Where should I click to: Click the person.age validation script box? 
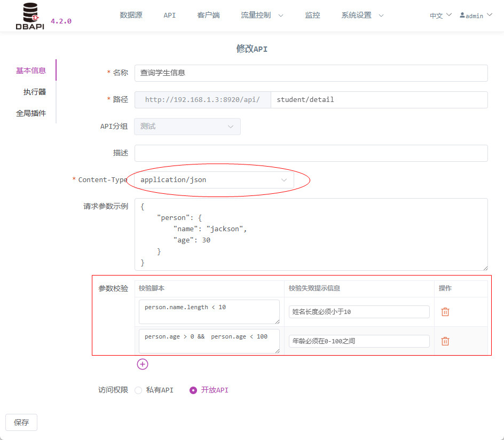209,341
